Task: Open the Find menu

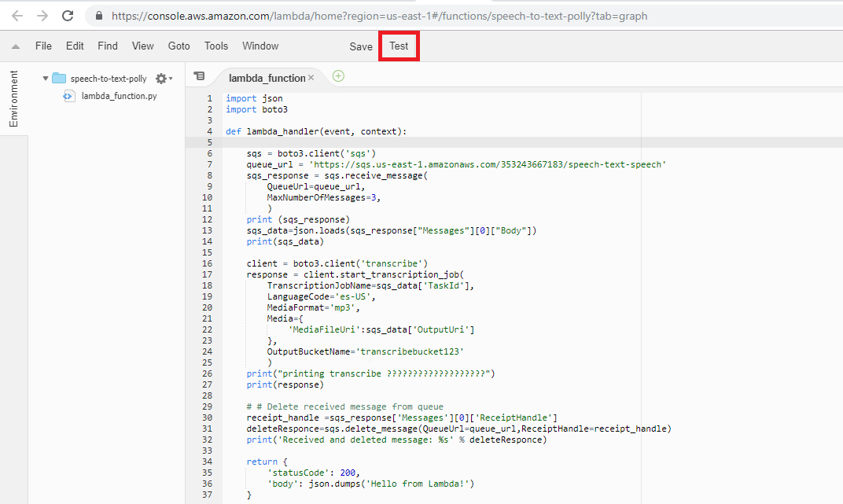Action: tap(108, 46)
